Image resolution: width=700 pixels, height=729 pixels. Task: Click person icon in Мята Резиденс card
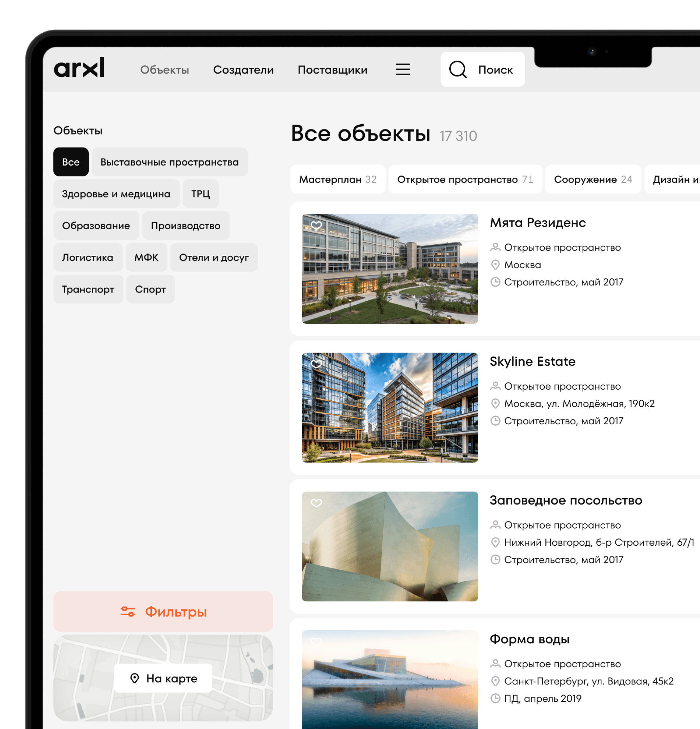(495, 247)
